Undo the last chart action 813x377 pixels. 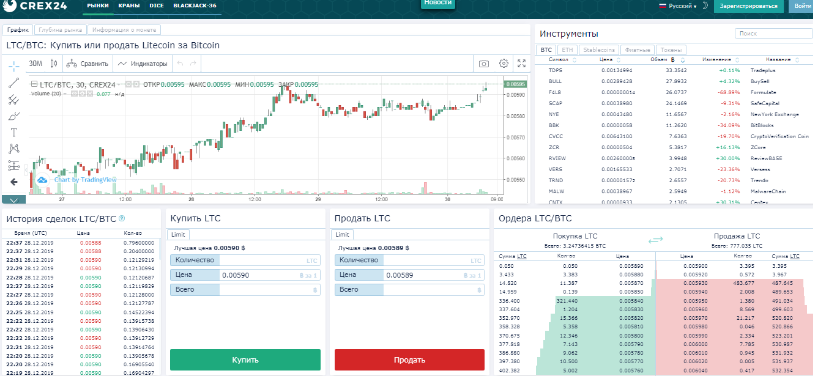coord(180,64)
